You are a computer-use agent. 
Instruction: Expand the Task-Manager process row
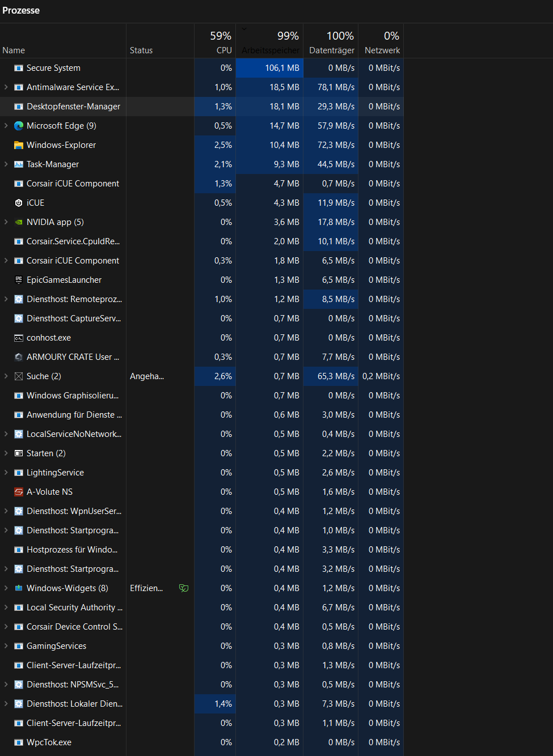(x=6, y=164)
